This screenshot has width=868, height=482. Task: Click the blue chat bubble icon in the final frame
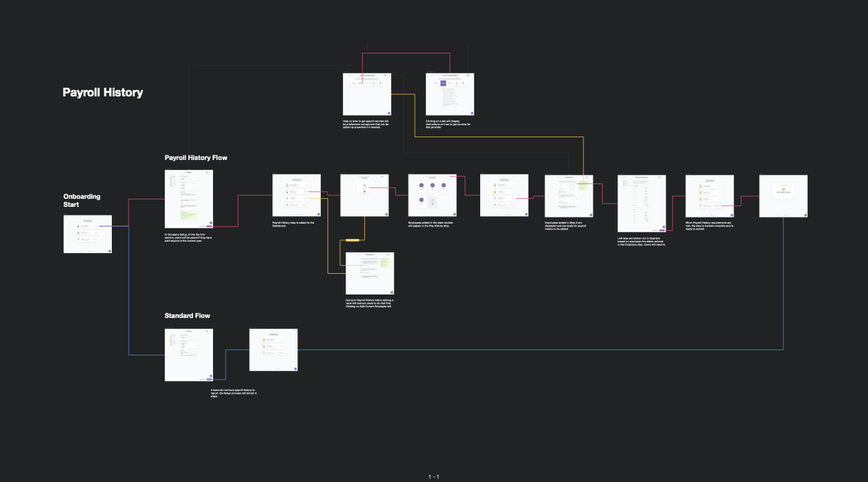tap(806, 215)
